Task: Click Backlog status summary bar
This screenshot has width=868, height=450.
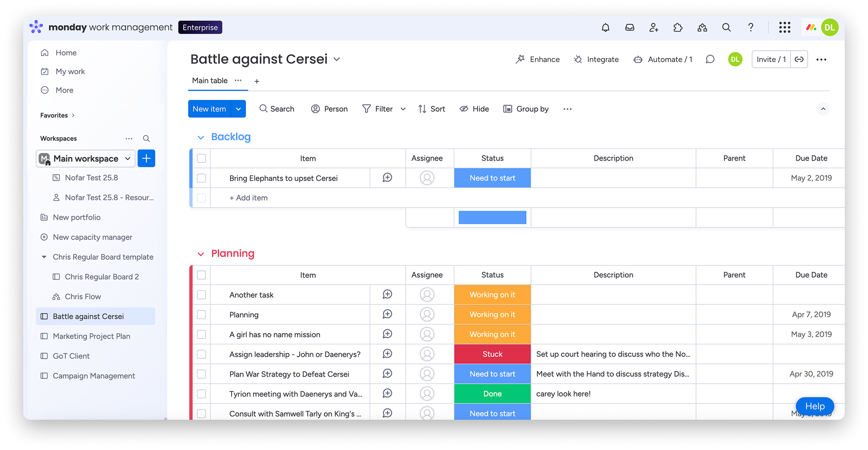Action: [x=492, y=217]
